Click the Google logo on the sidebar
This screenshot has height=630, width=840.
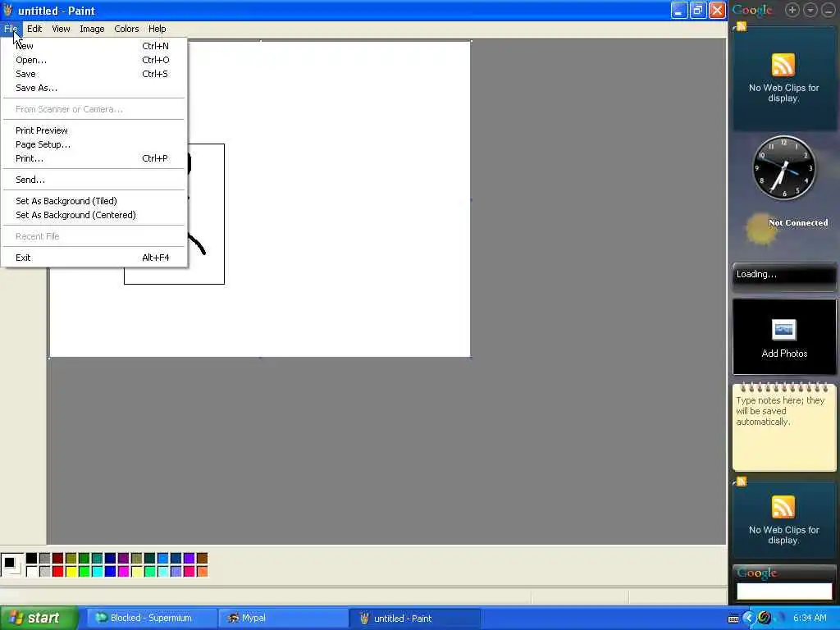(x=752, y=10)
